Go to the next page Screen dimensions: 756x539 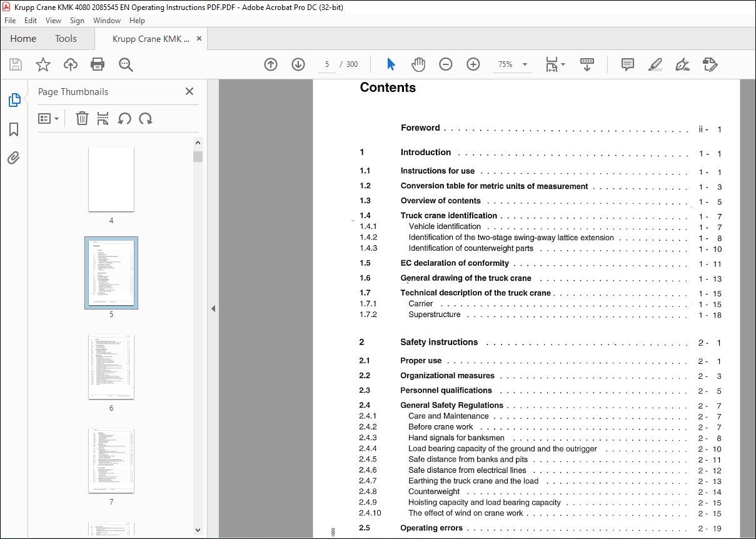[x=298, y=64]
